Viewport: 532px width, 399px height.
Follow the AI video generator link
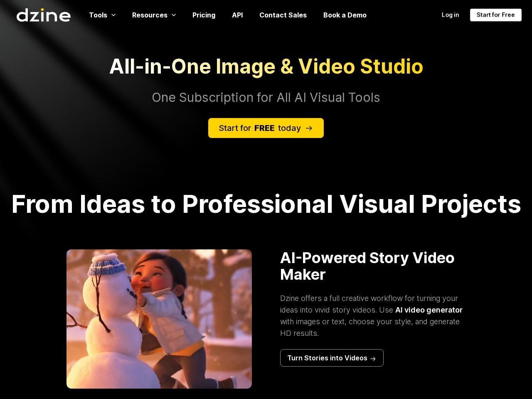[429, 310]
